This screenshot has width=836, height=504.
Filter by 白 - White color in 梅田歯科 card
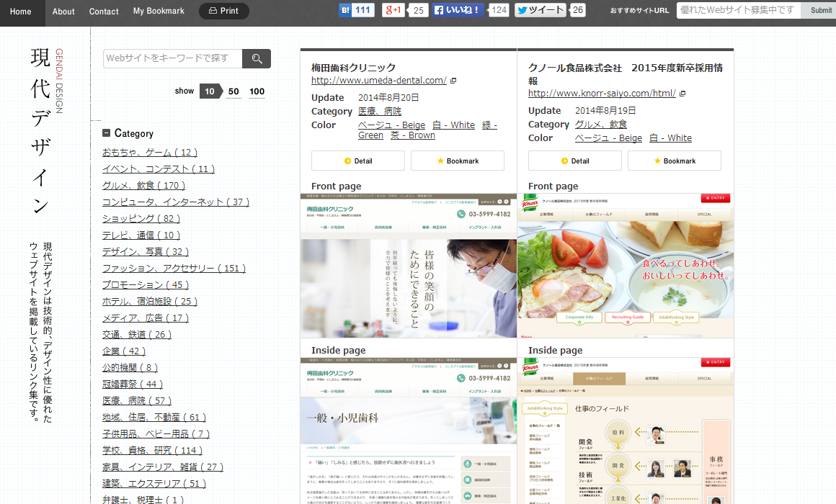tap(454, 125)
